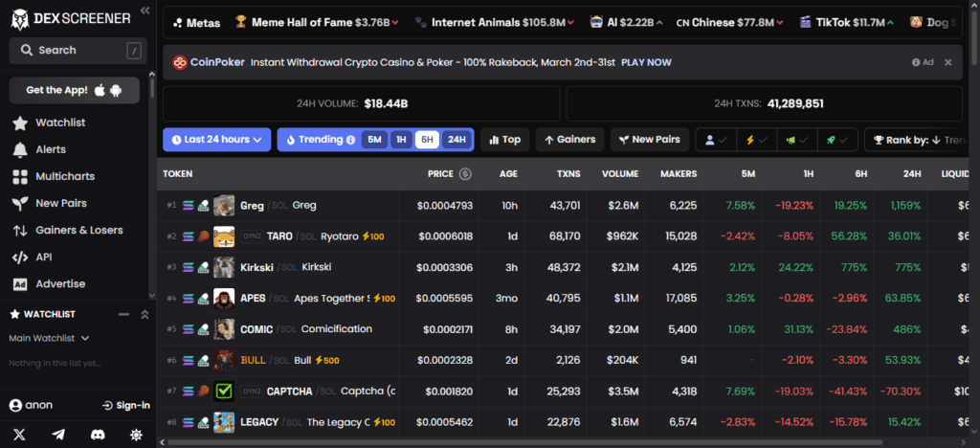The image size is (980, 448).
Task: Toggle the profile (person) filter
Action: [x=716, y=140]
